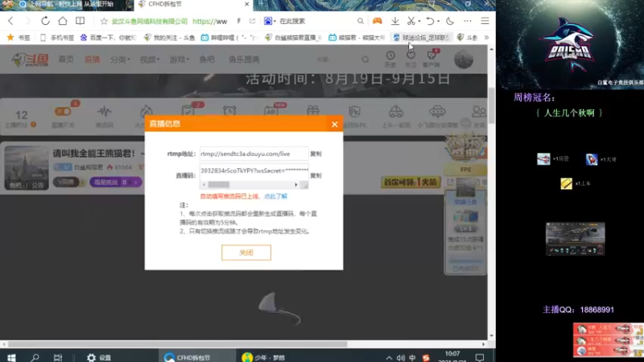
Task: Expand the 游戏 dropdown menu
Action: point(179,60)
